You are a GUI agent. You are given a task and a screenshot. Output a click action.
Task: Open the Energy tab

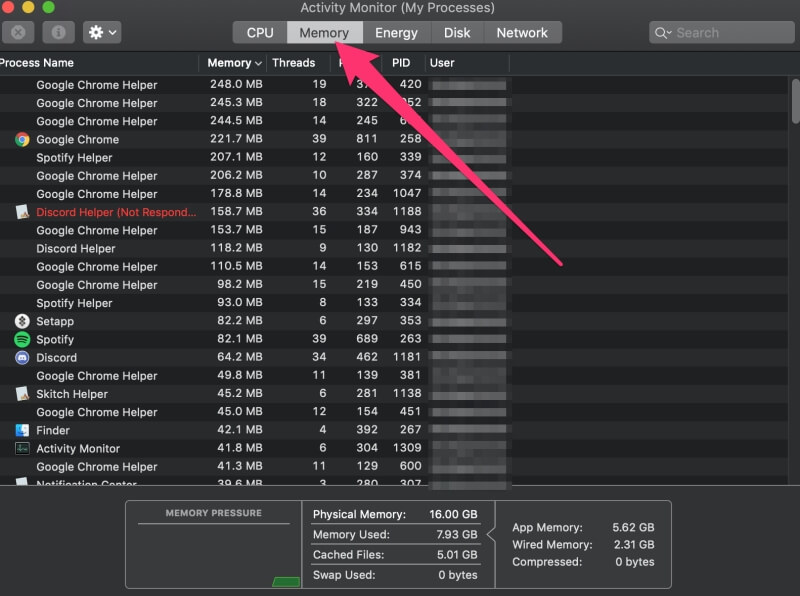(396, 33)
